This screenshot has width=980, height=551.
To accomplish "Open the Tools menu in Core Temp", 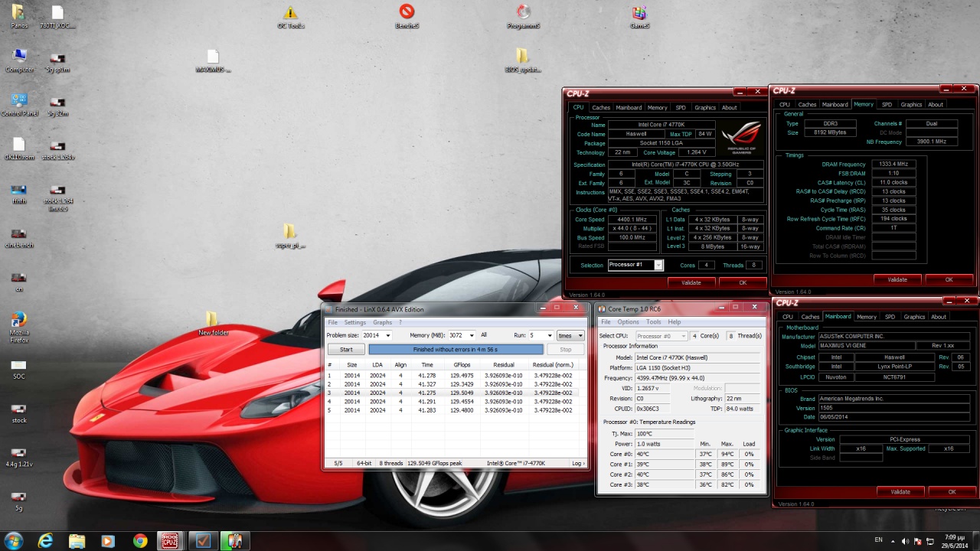I will click(653, 321).
